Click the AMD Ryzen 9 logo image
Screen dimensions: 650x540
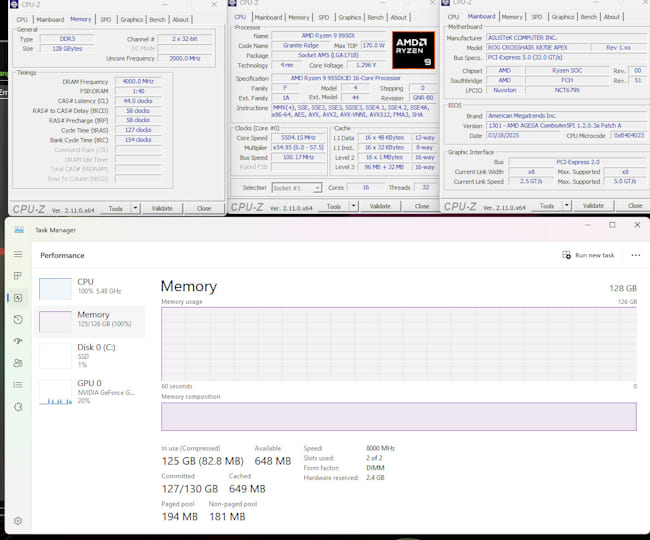click(413, 50)
